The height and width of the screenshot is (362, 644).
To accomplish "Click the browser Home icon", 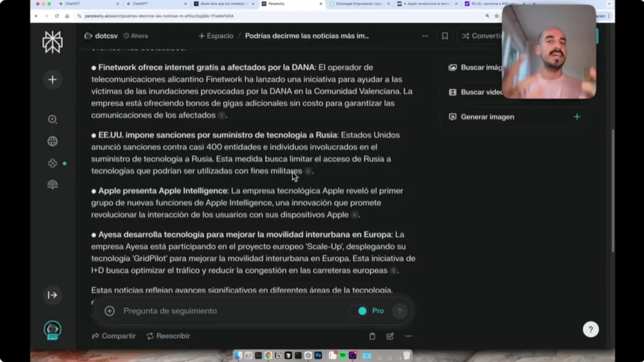I will tap(67, 16).
